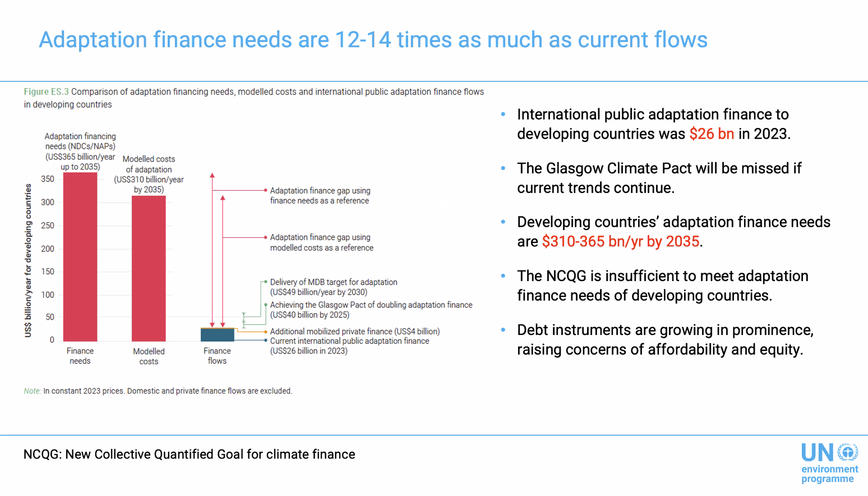Click the "Figure ES.3" caption label
Image resolution: width=868 pixels, height=496 pixels.
[x=46, y=92]
